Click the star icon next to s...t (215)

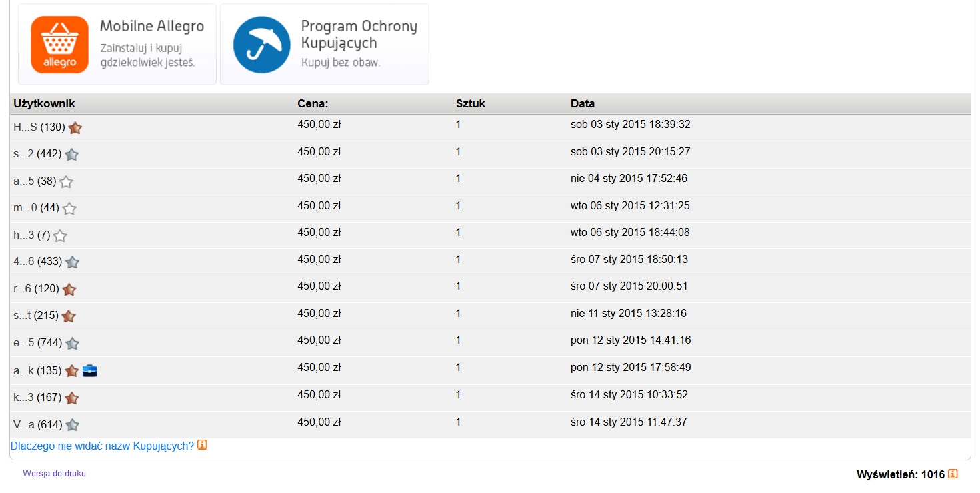69,316
